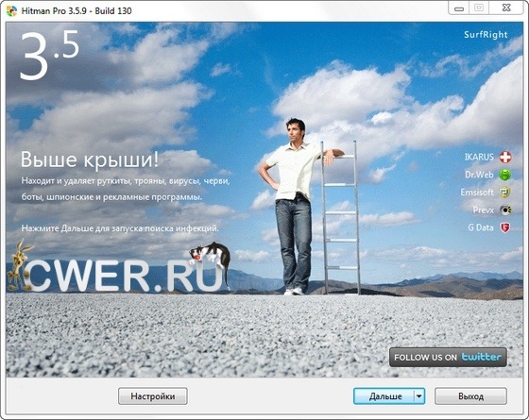Click the Prevx eye icon
This screenshot has height=420, width=529.
(x=505, y=210)
